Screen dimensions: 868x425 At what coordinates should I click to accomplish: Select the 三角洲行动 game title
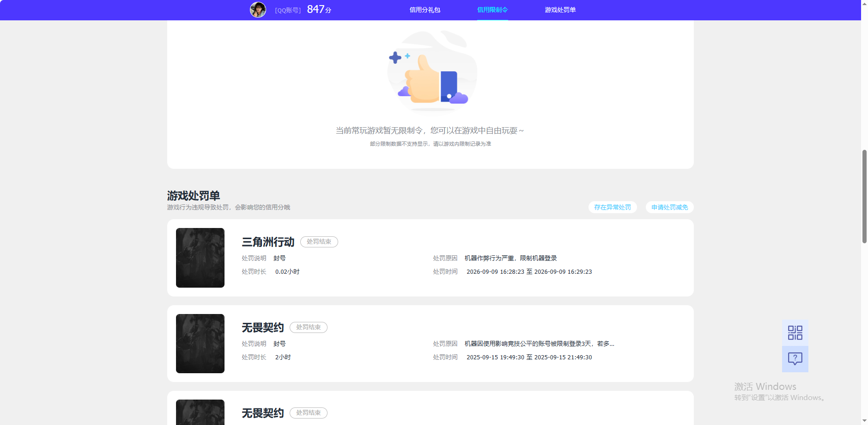tap(268, 242)
